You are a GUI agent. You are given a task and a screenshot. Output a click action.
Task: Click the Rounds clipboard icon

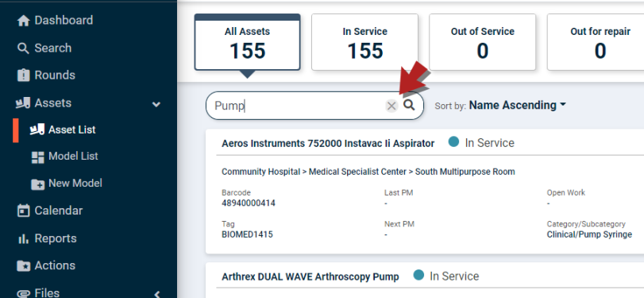23,75
